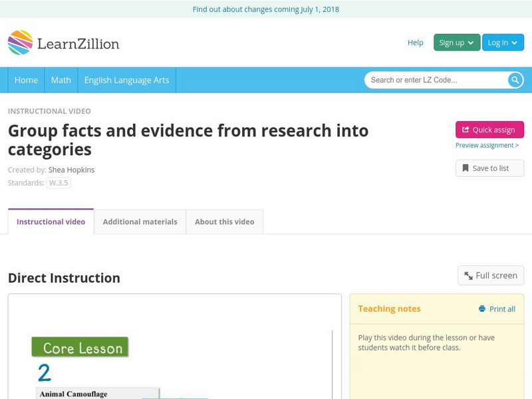Click the Save to list bookmark icon
532x399 pixels.
click(x=465, y=168)
